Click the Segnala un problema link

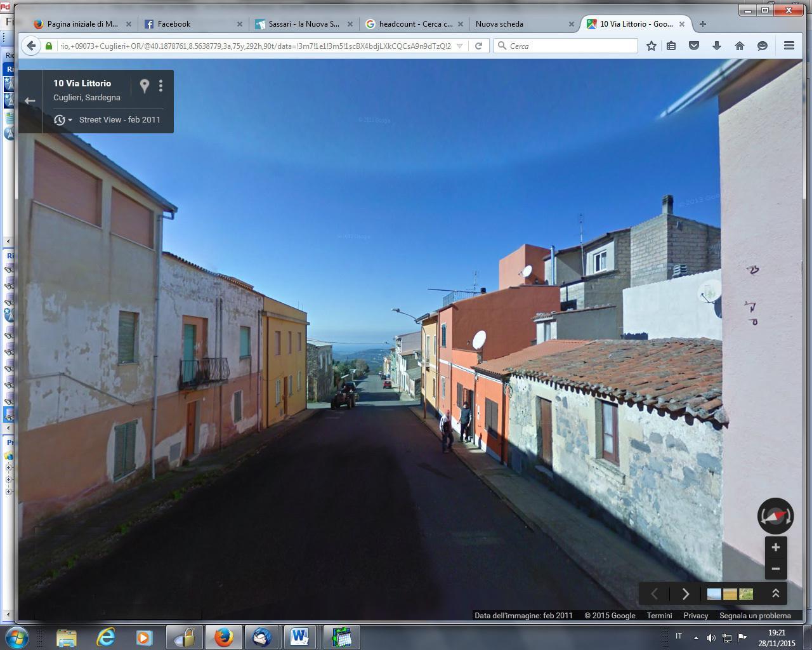tap(754, 615)
